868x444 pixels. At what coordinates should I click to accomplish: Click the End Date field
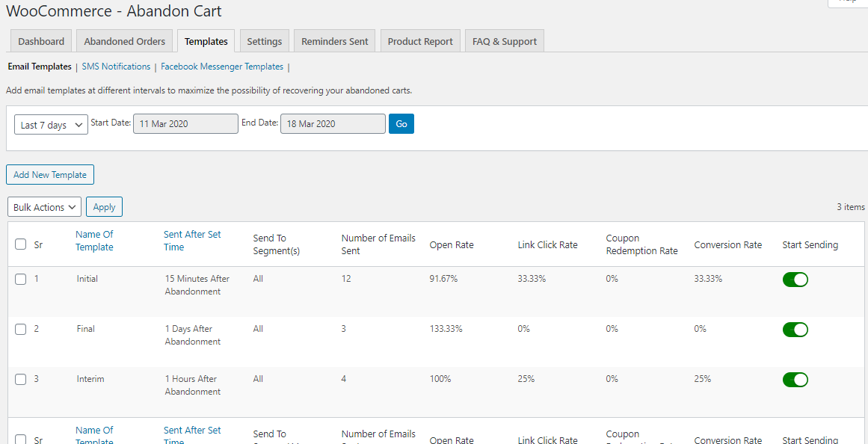click(333, 124)
